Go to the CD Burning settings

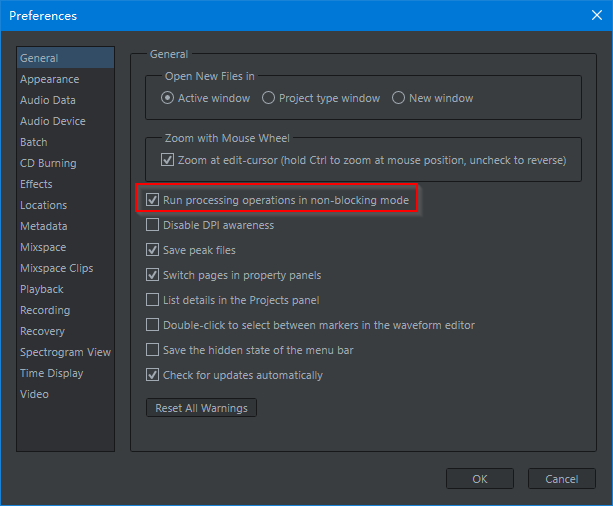(x=48, y=163)
